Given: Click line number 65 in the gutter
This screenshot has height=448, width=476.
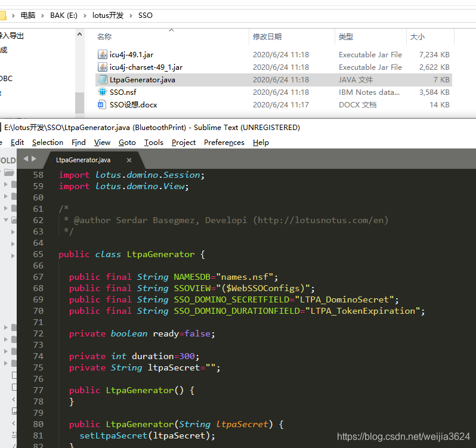Looking at the screenshot, I should point(38,254).
